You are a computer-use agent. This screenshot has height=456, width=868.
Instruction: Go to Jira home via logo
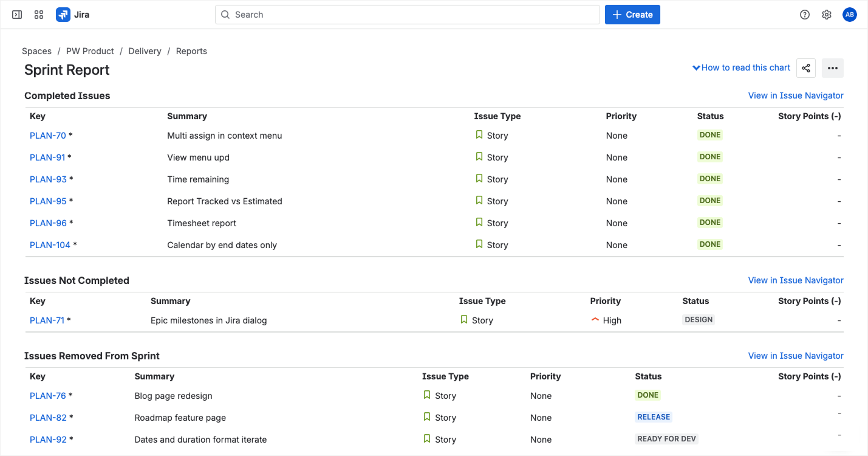point(72,15)
